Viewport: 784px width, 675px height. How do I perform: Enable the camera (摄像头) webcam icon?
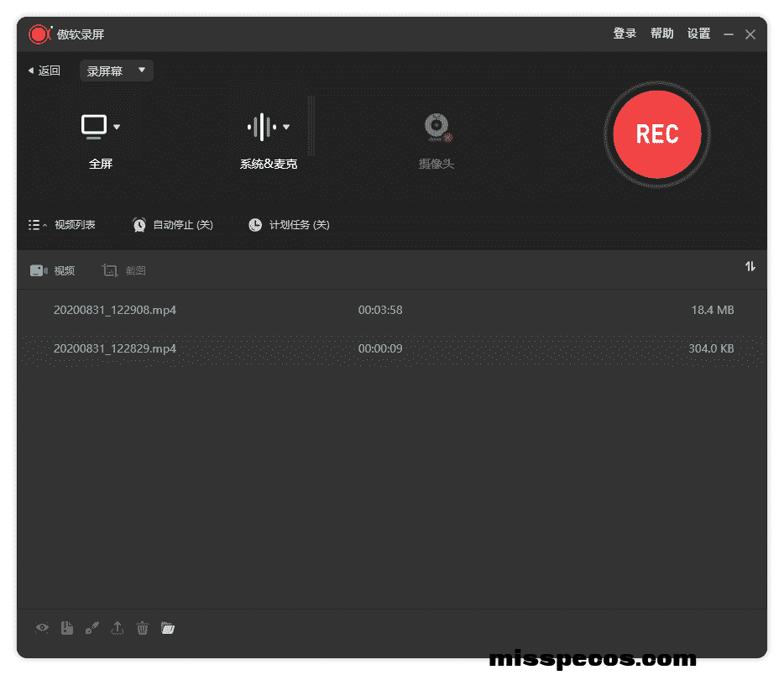436,127
